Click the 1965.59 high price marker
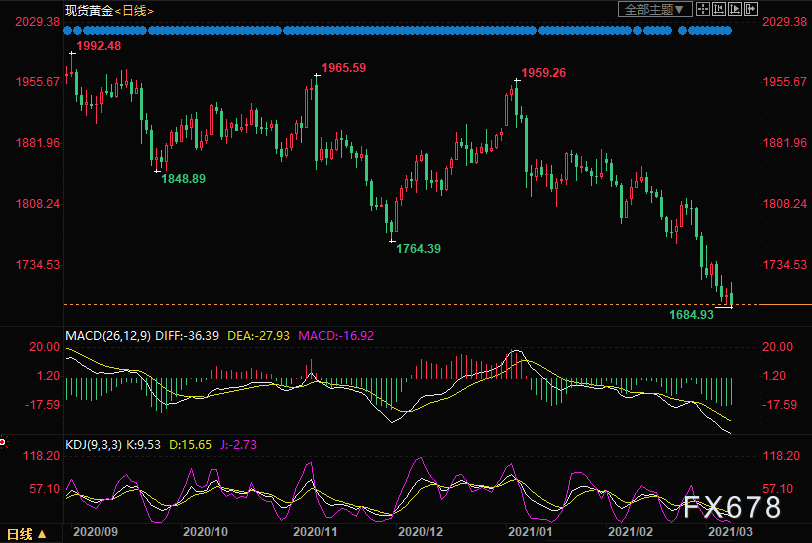This screenshot has width=812, height=543. tap(343, 68)
